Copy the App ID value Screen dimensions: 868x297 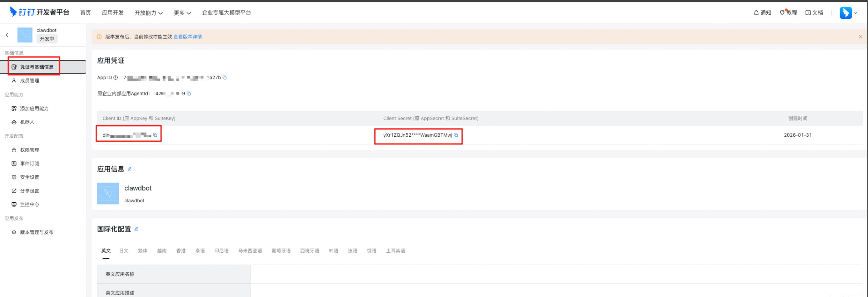[x=225, y=78]
